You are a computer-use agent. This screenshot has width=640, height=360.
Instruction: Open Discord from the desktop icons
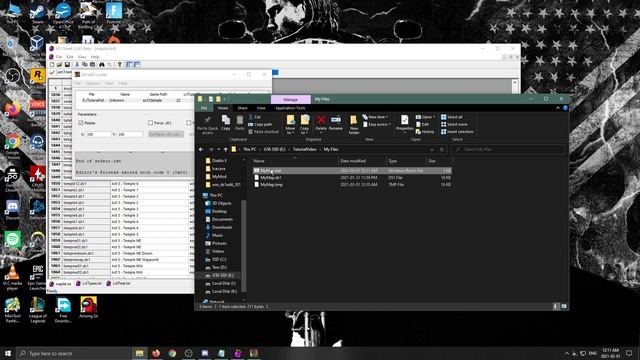[13, 209]
